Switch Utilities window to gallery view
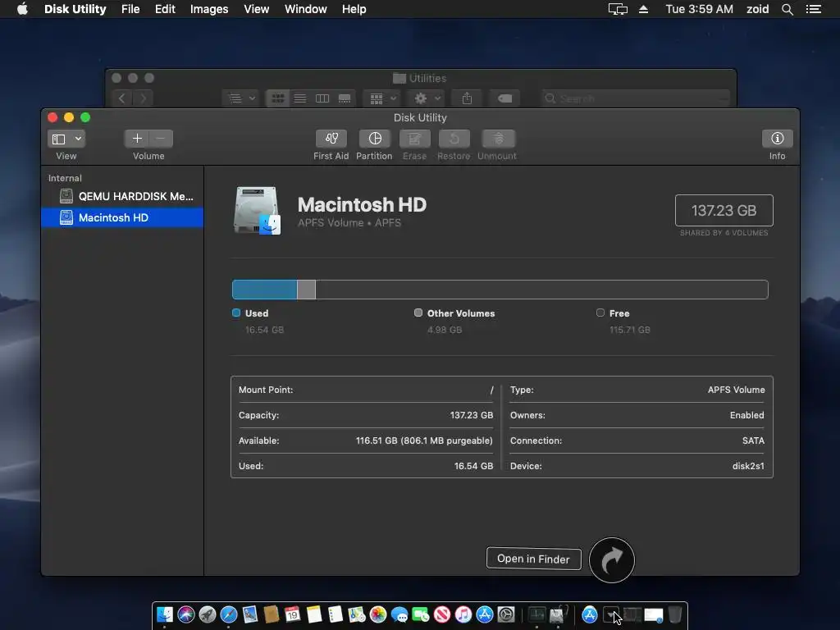This screenshot has width=840, height=630. tap(345, 98)
